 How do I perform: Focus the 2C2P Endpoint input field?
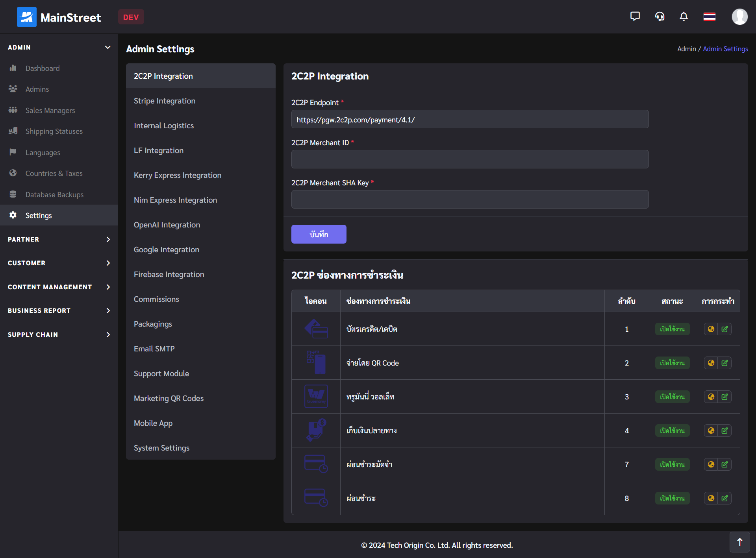click(x=470, y=119)
